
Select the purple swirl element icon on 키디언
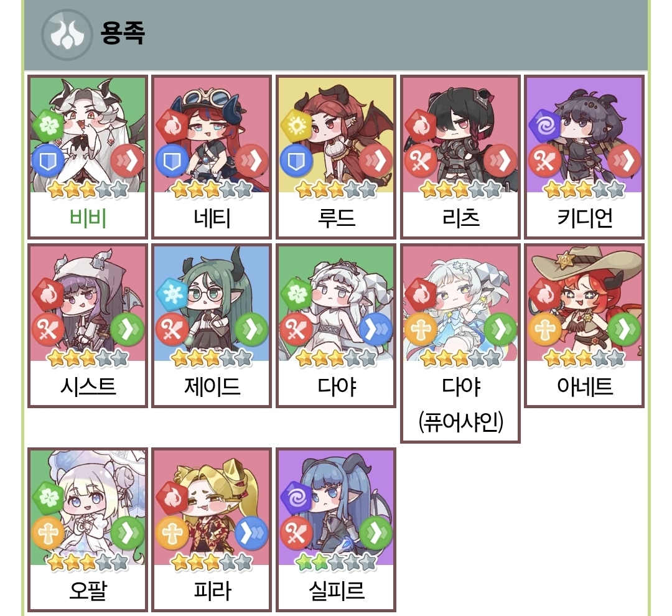point(544,125)
